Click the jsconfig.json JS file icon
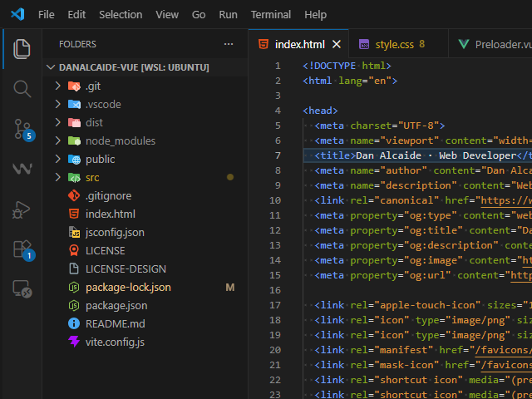 coord(74,233)
